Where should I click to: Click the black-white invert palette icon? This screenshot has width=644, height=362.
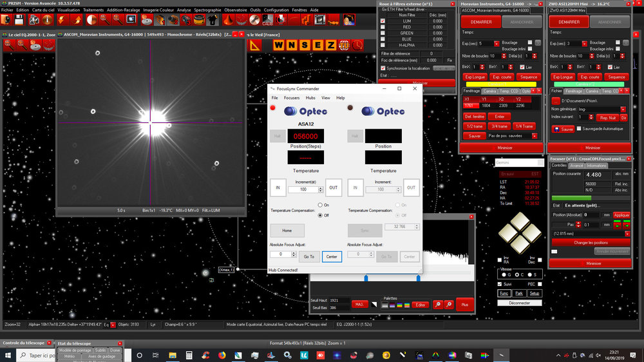click(x=374, y=305)
